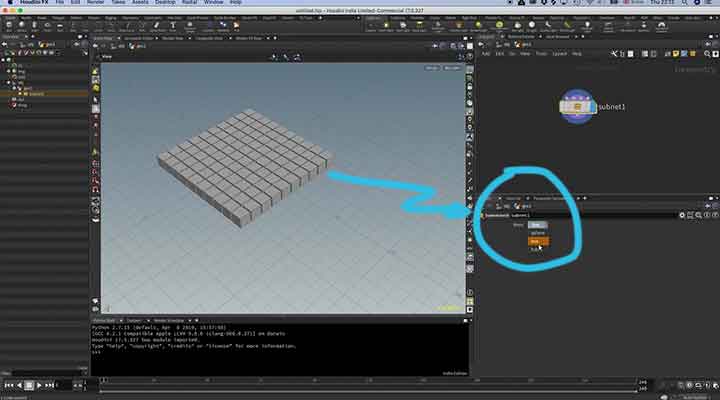Screen dimensions: 720x400
Task: Click parameter pane info icon
Action: coord(707,215)
